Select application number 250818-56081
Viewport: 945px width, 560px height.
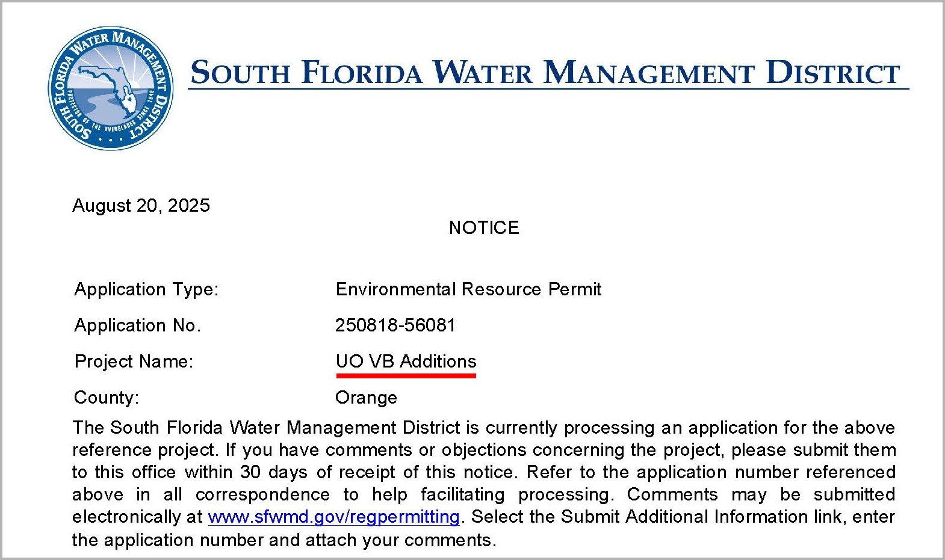click(x=395, y=325)
